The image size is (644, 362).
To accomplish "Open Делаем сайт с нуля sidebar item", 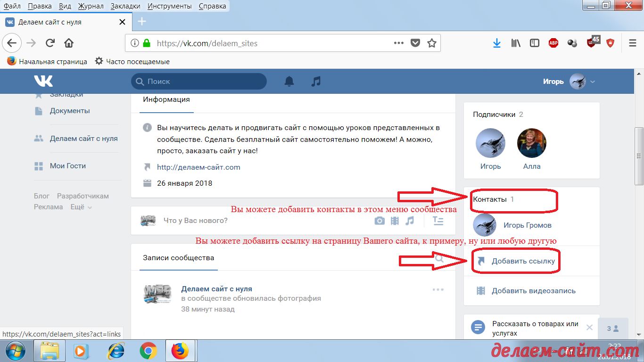I will pyautogui.click(x=83, y=139).
